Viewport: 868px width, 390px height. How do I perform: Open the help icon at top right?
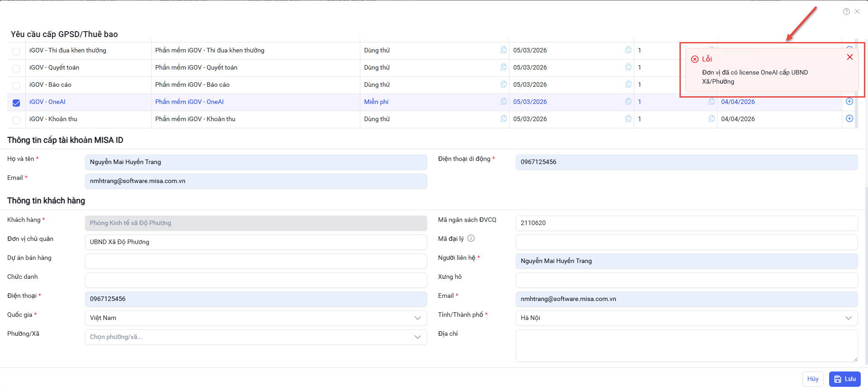click(846, 12)
